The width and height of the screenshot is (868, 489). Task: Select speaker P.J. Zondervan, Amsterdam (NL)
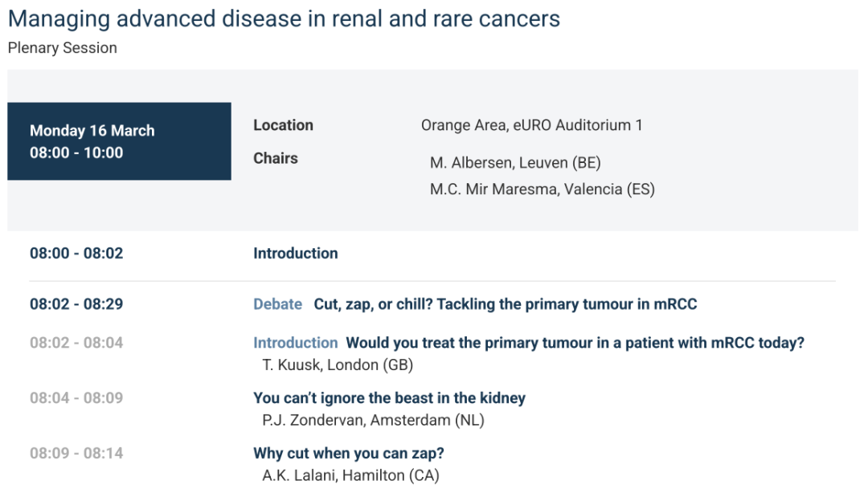373,420
